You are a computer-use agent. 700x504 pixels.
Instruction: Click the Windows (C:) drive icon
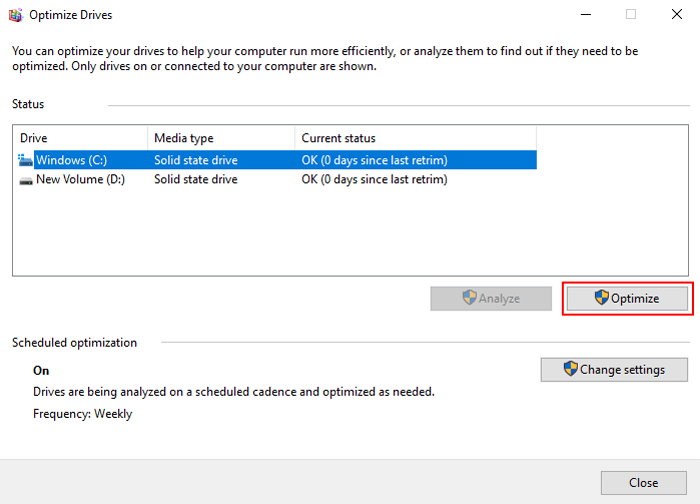click(25, 159)
